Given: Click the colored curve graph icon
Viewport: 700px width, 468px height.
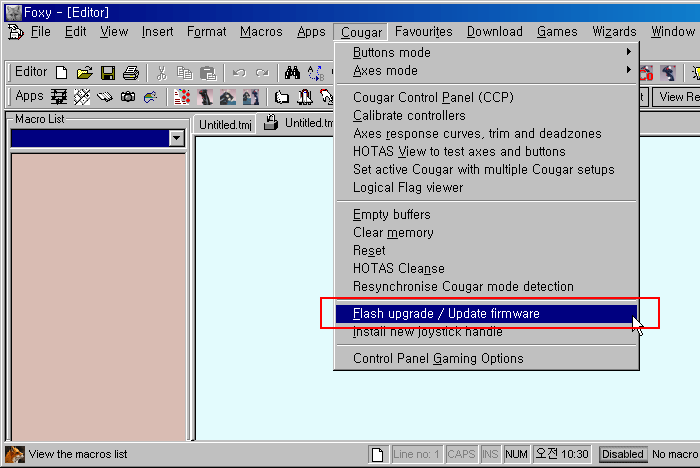Looking at the screenshot, I should tap(151, 96).
